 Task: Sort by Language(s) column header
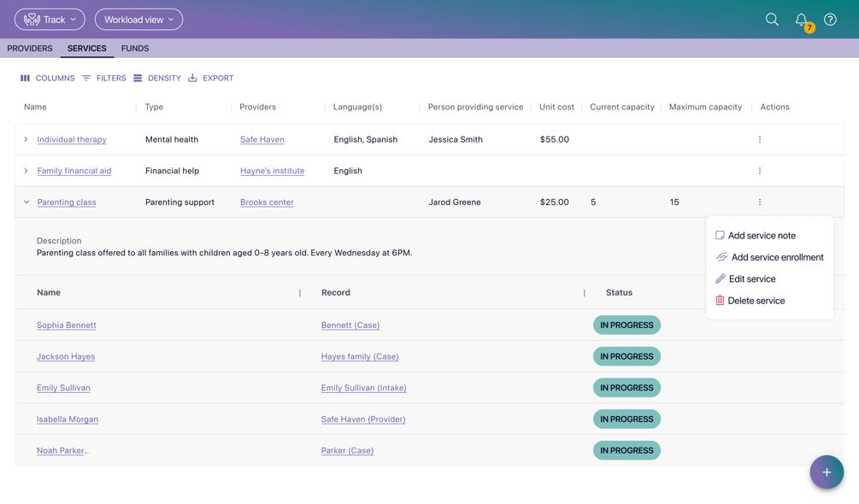pyautogui.click(x=357, y=107)
